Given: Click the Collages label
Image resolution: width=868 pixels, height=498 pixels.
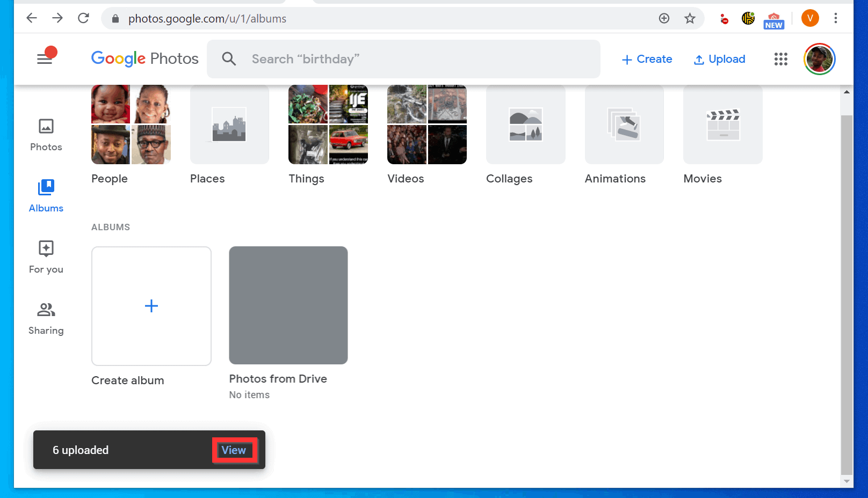Looking at the screenshot, I should pos(509,179).
